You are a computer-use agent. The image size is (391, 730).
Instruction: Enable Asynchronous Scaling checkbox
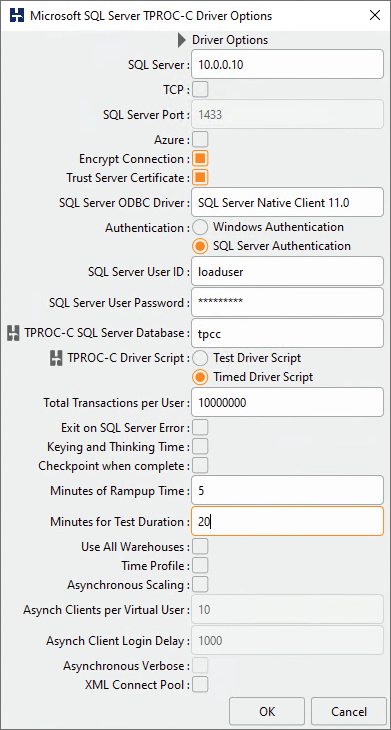tap(200, 584)
